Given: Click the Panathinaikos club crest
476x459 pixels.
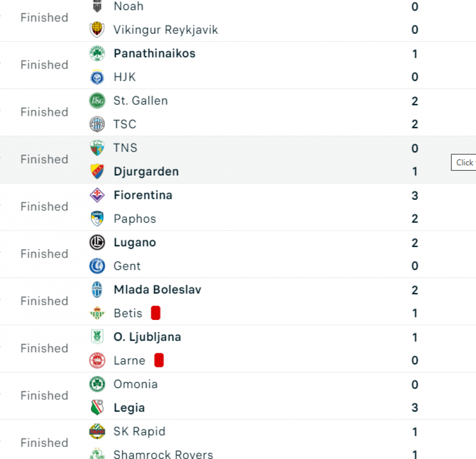Looking at the screenshot, I should (97, 53).
